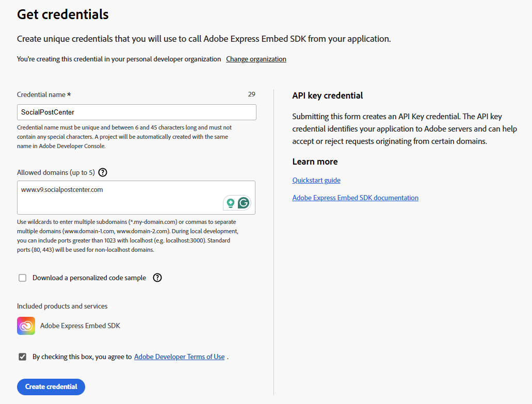Open Adobe Express Embed SDK documentation link

tap(355, 198)
